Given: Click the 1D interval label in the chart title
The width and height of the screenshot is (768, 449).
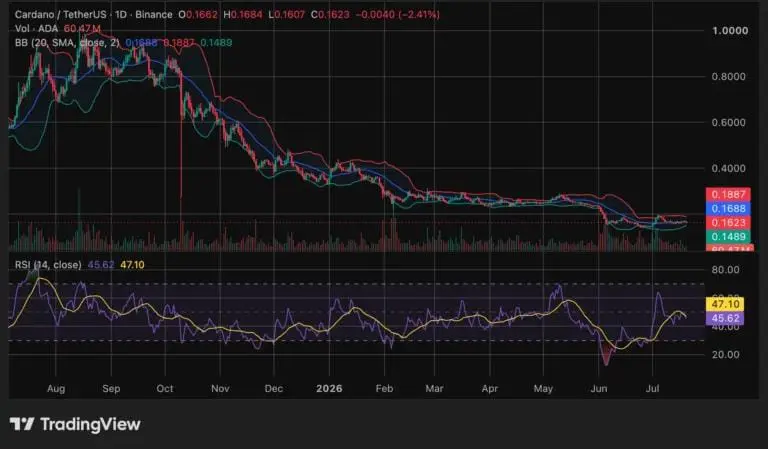Looking at the screenshot, I should [120, 15].
